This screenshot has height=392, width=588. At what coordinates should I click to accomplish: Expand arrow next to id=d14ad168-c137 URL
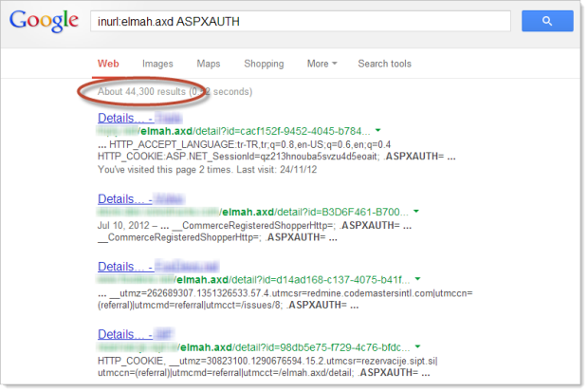[x=417, y=279]
